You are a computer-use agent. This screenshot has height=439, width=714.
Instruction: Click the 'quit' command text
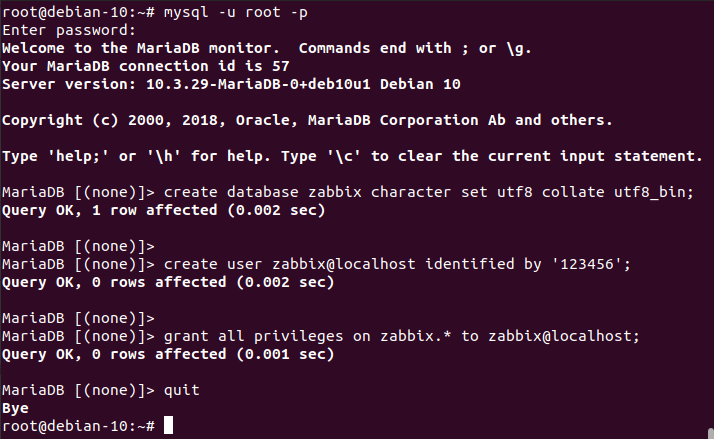(x=182, y=390)
